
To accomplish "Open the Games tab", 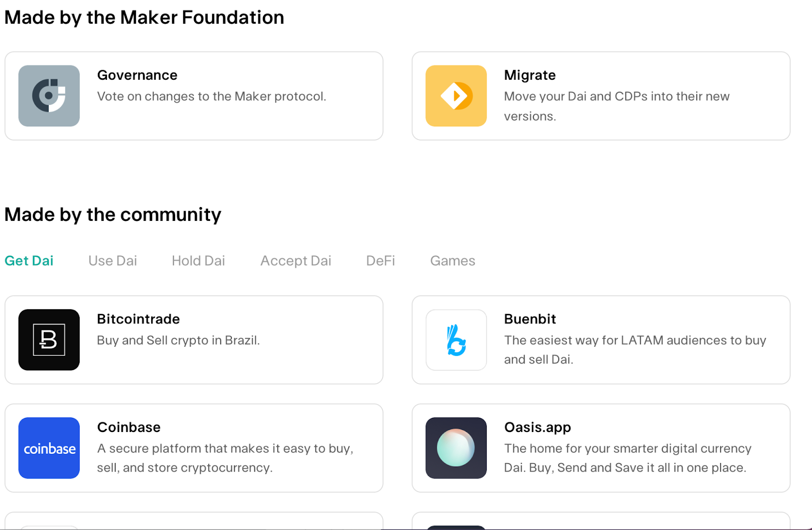I will coord(453,261).
